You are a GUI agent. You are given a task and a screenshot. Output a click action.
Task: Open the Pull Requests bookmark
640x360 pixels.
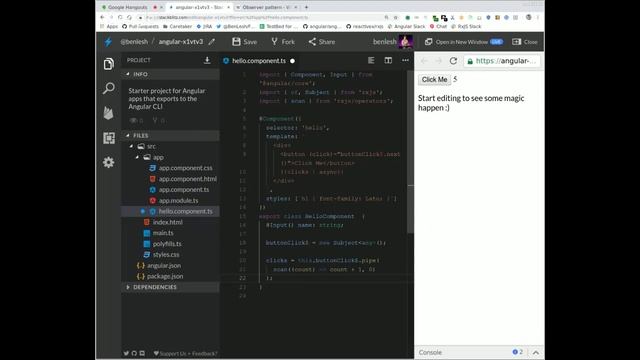[140, 27]
